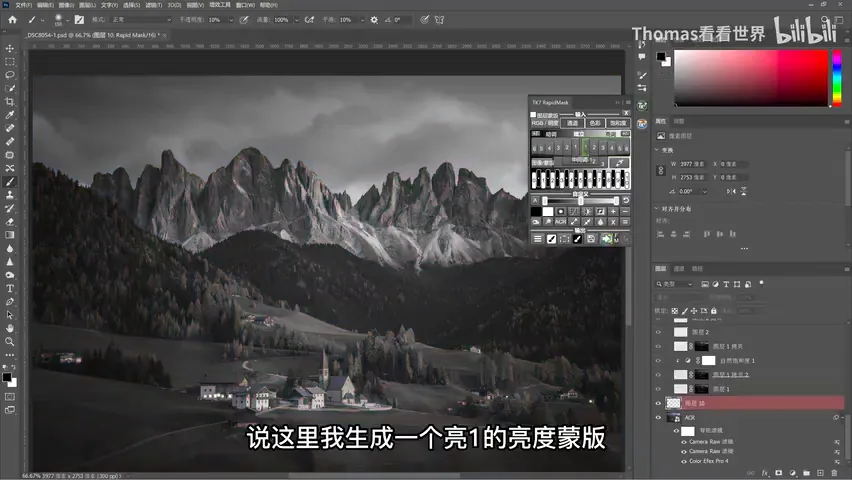Close the TK7 RapidMask input with X button
The height and width of the screenshot is (480, 852).
pos(626,114)
